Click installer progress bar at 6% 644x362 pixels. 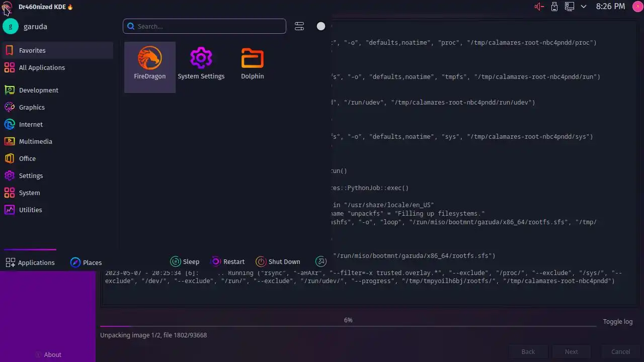click(348, 326)
